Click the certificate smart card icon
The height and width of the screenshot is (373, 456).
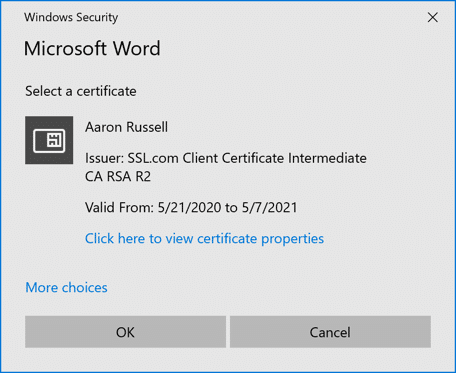49,140
